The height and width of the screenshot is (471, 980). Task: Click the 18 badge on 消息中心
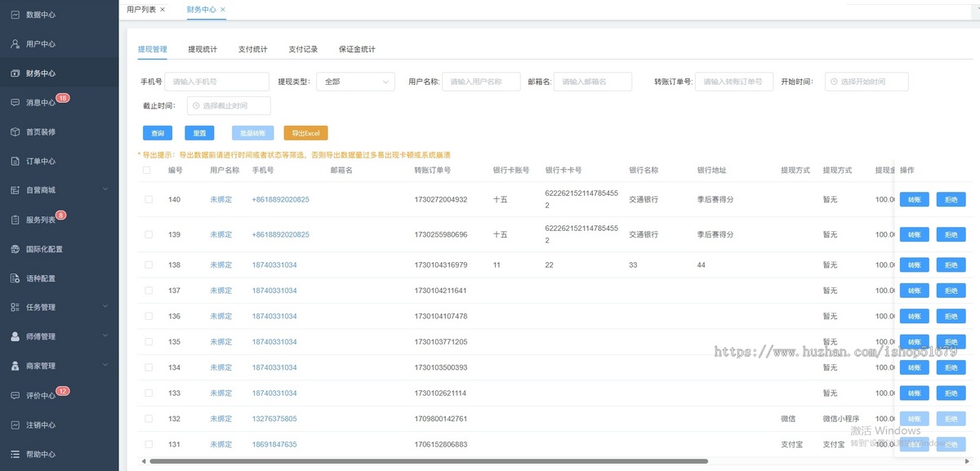(63, 98)
